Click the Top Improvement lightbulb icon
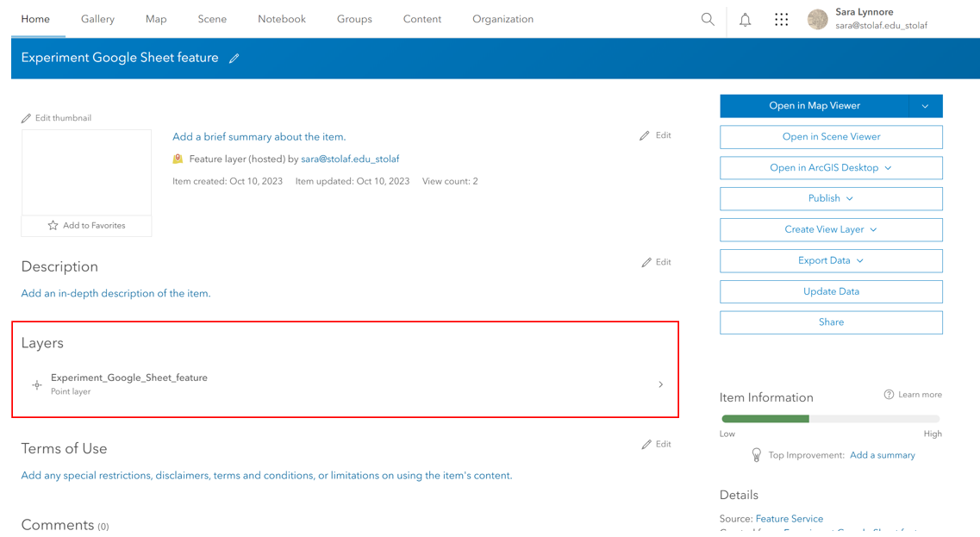 pos(756,455)
